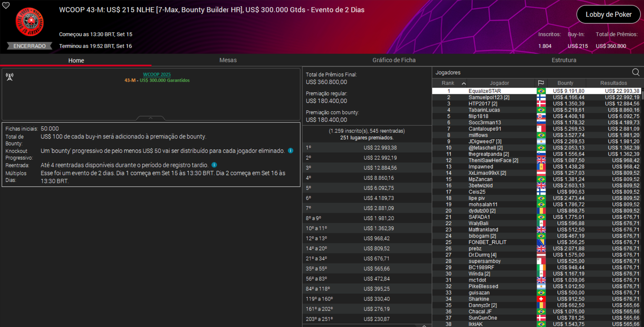644x327 pixels.
Task: Click the broadcast tower icon
Action: pyautogui.click(x=10, y=77)
